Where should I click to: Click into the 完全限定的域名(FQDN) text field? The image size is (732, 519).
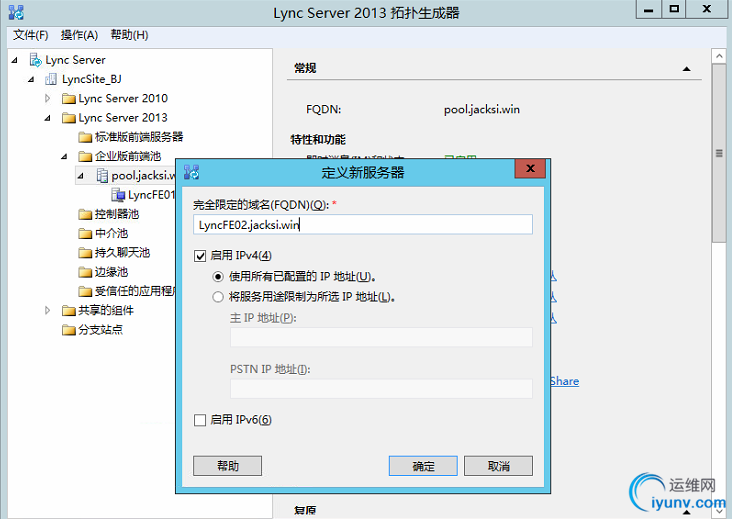point(363,224)
